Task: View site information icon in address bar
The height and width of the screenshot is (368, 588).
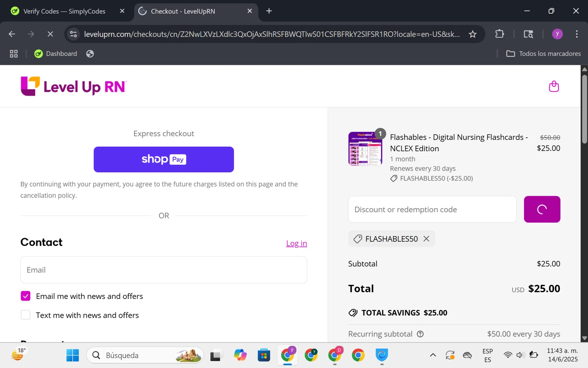Action: 73,34
